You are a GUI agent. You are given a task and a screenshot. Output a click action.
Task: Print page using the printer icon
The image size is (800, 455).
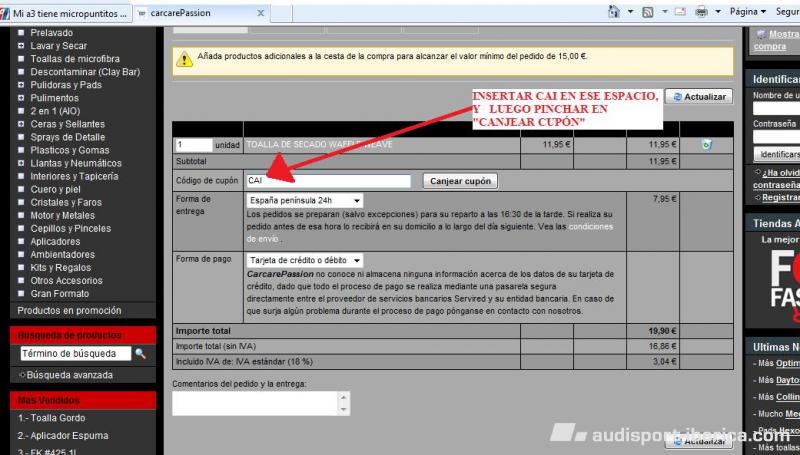tap(702, 12)
